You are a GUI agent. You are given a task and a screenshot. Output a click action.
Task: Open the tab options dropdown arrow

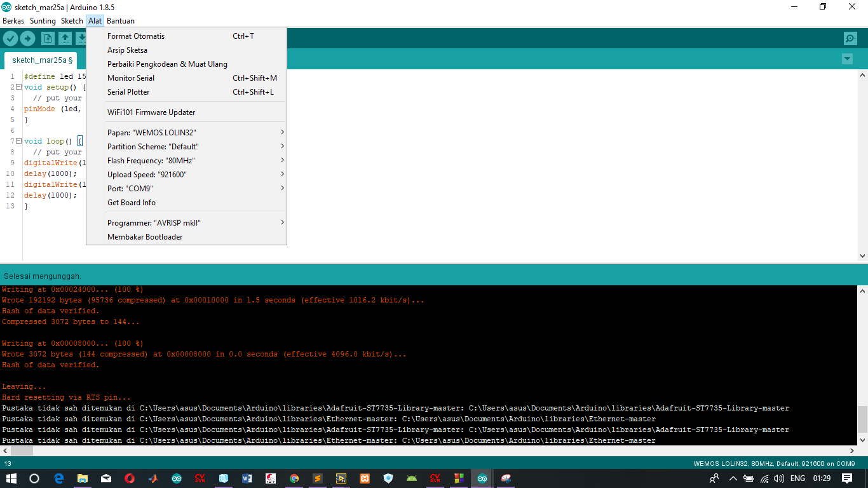point(847,59)
